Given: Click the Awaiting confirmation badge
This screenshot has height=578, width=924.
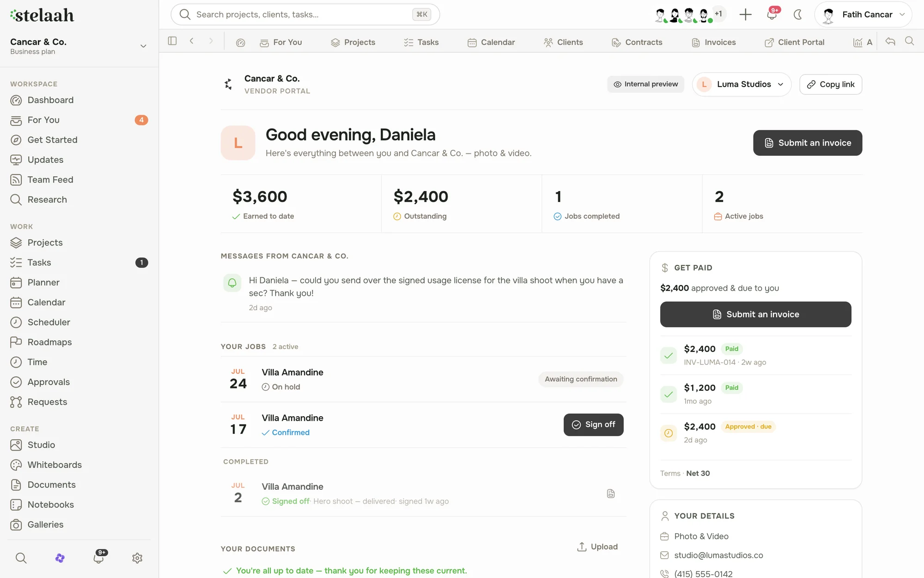Looking at the screenshot, I should pyautogui.click(x=581, y=379).
